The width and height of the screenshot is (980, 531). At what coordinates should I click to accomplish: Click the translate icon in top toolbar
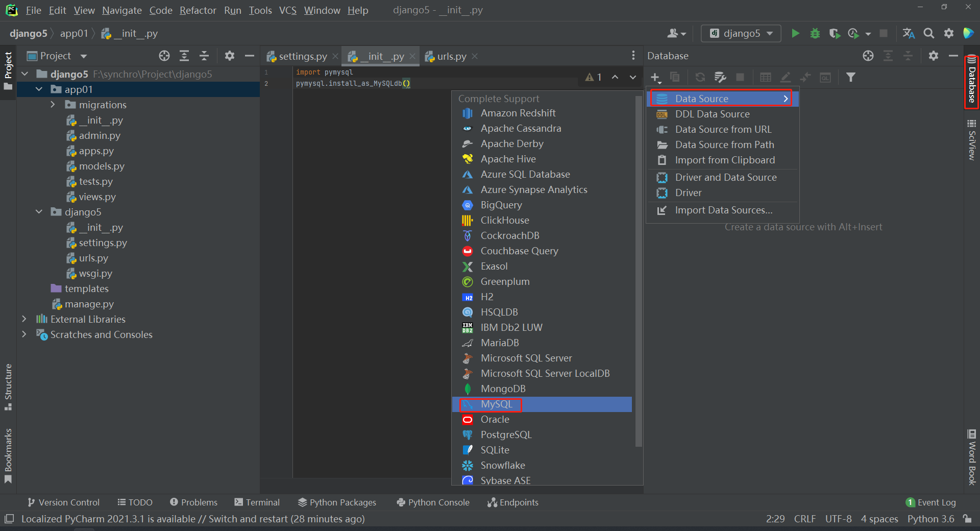pyautogui.click(x=909, y=34)
